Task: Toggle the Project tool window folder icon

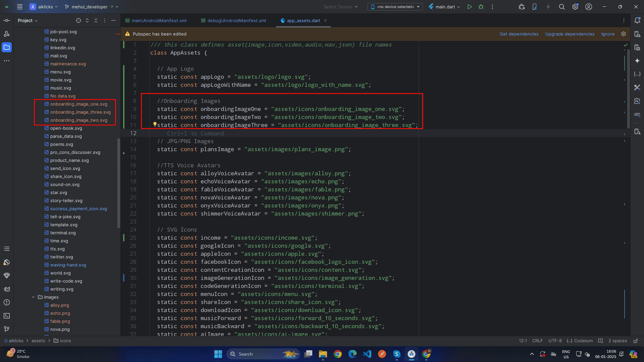Action: pos(7,47)
